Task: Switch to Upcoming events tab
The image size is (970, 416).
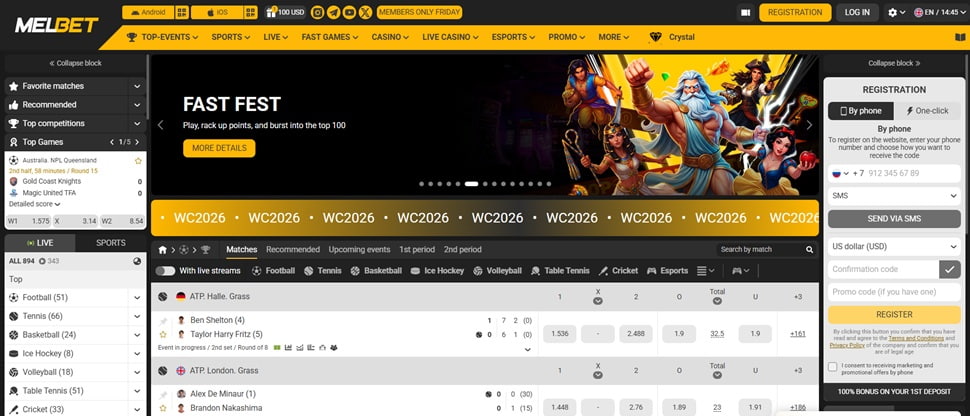Action: tap(359, 249)
